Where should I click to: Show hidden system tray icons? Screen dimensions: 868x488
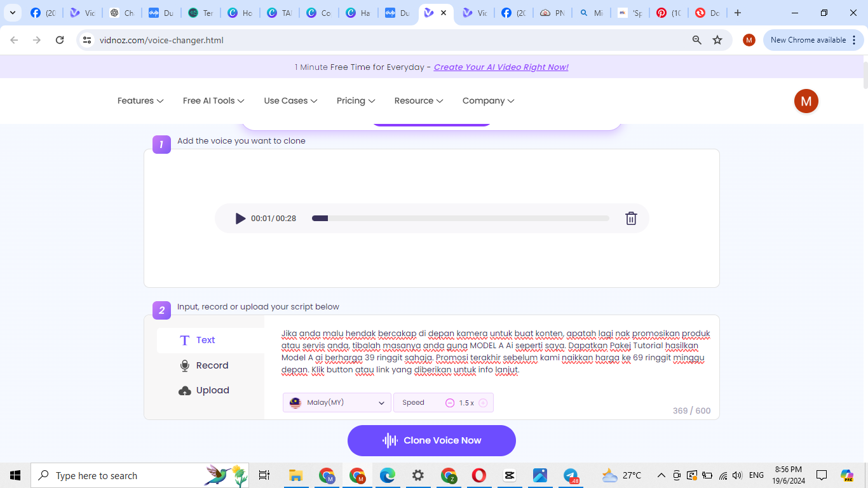661,475
